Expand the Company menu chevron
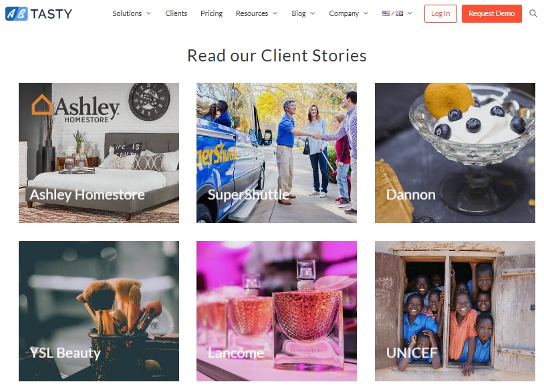The height and width of the screenshot is (392, 544). tap(366, 13)
